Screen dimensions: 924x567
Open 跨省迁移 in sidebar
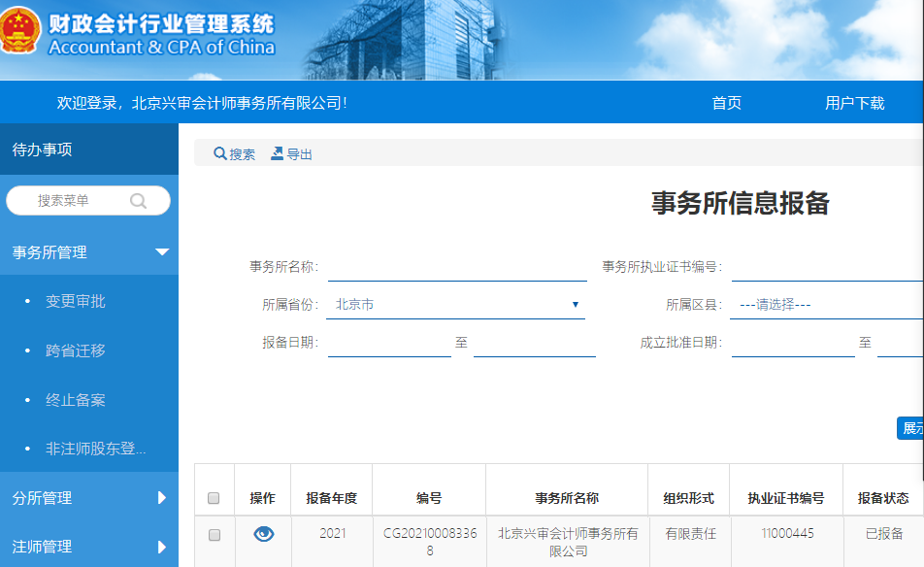coord(76,350)
